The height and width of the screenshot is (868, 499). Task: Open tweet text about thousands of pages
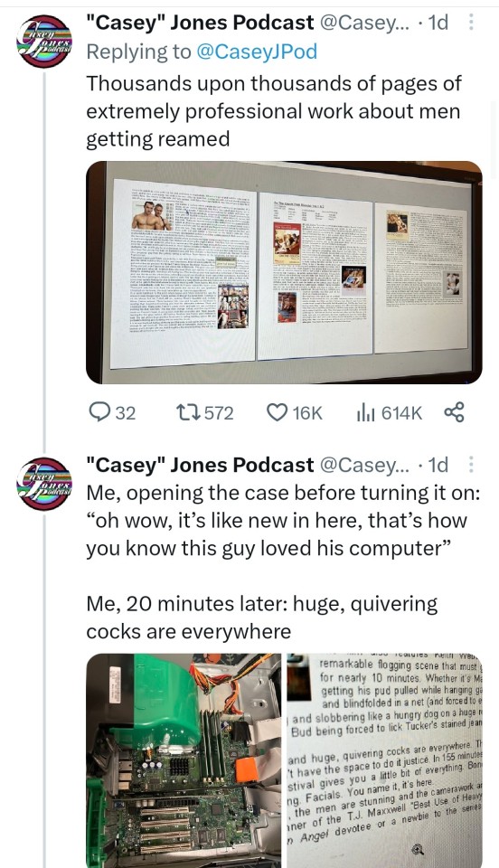[274, 110]
